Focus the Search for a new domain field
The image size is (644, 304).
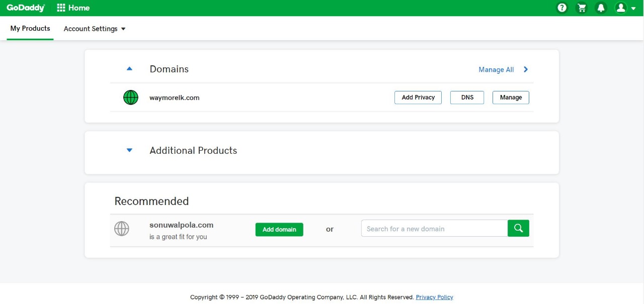434,228
